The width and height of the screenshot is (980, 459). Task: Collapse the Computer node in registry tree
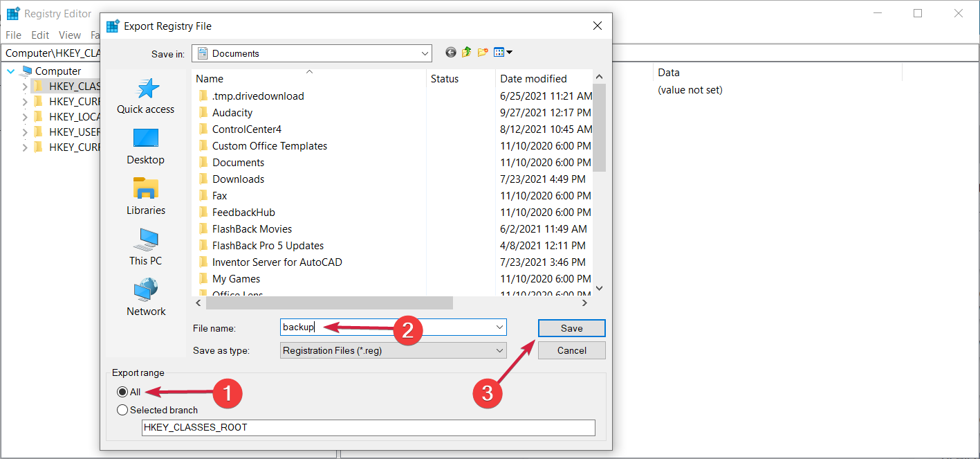pyautogui.click(x=11, y=71)
